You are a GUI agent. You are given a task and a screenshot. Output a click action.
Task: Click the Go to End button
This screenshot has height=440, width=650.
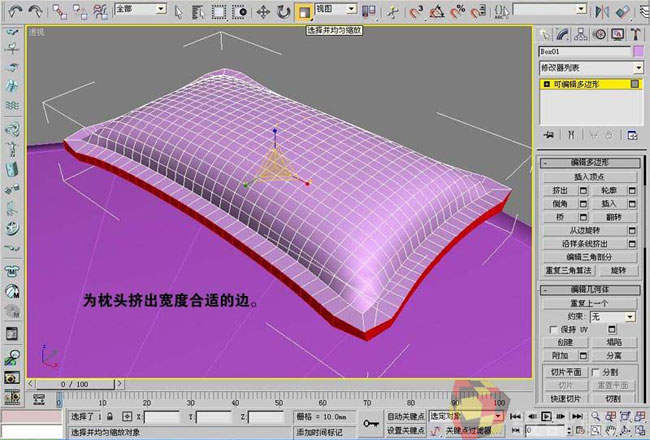point(577,416)
